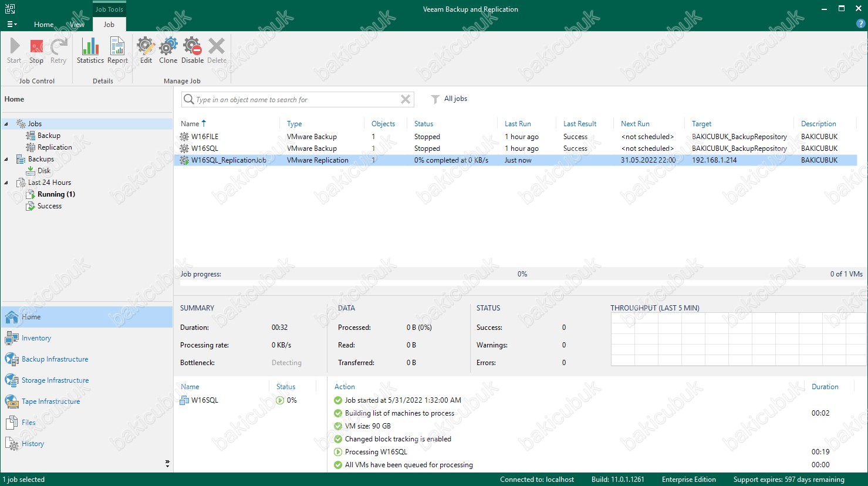Focus the object name search field
This screenshot has width=868, height=486.
tap(296, 100)
